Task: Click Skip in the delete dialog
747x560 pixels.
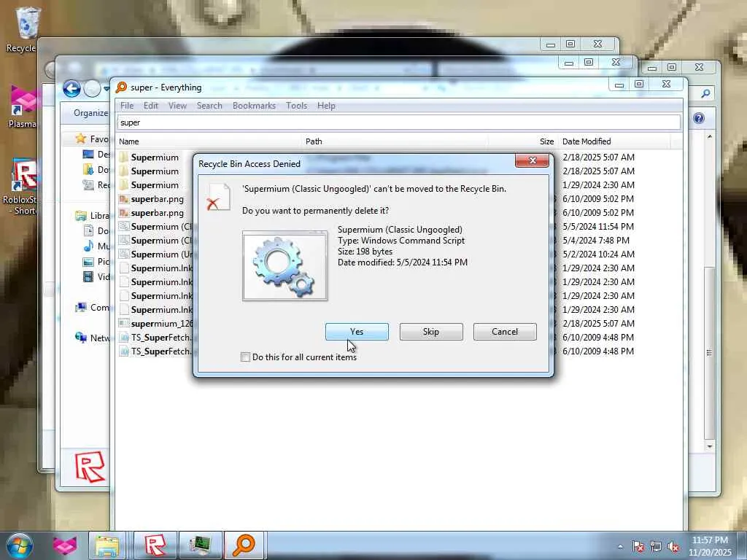Action: click(431, 332)
